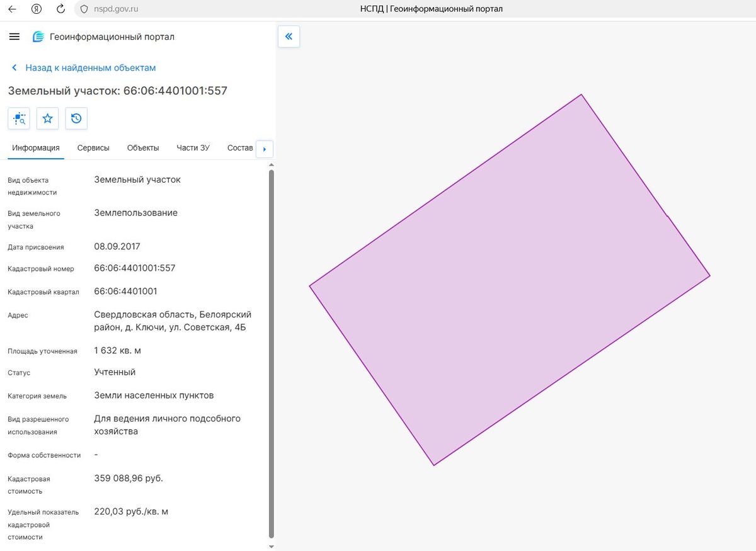Click the cadastral value 359 088,96 руб.
Image resolution: width=756 pixels, height=551 pixels.
pyautogui.click(x=129, y=479)
